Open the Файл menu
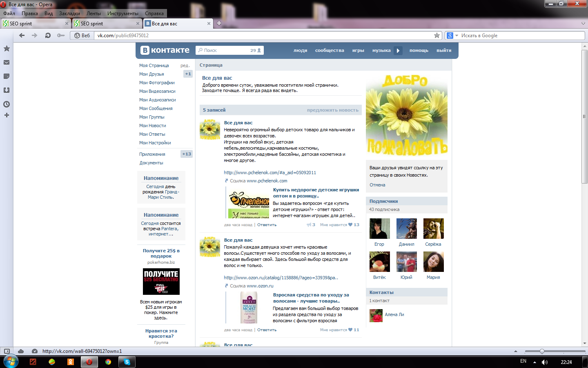The height and width of the screenshot is (368, 588). tap(9, 13)
